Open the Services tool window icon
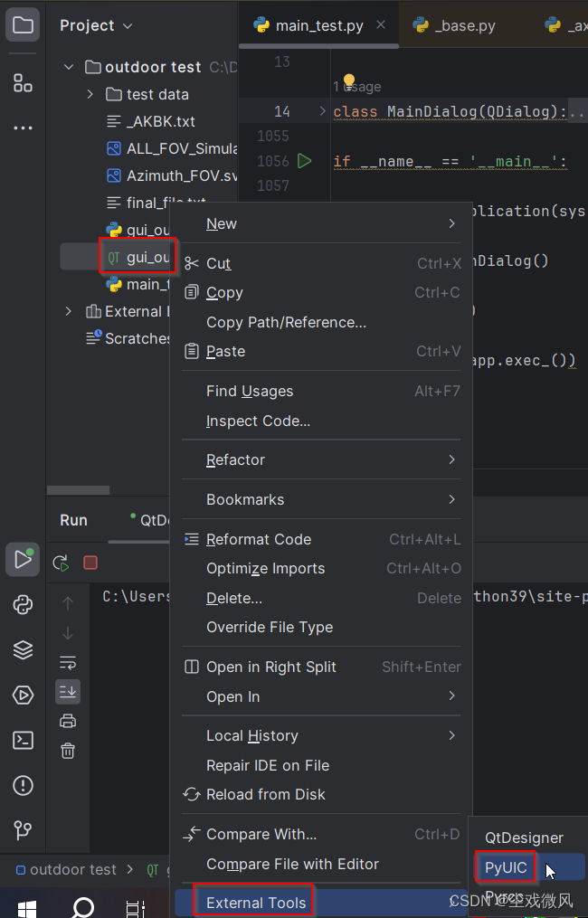Screen dimensions: 588x918 coord(23,649)
